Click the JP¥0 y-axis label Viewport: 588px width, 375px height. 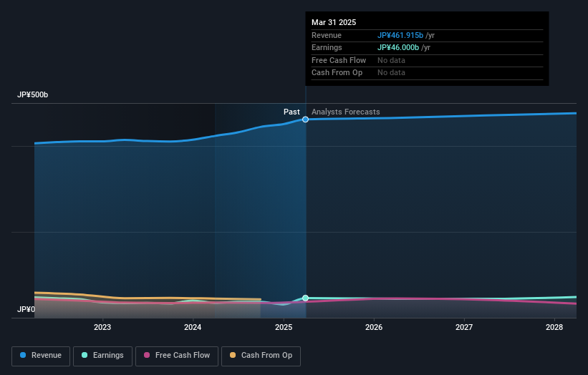coord(26,309)
